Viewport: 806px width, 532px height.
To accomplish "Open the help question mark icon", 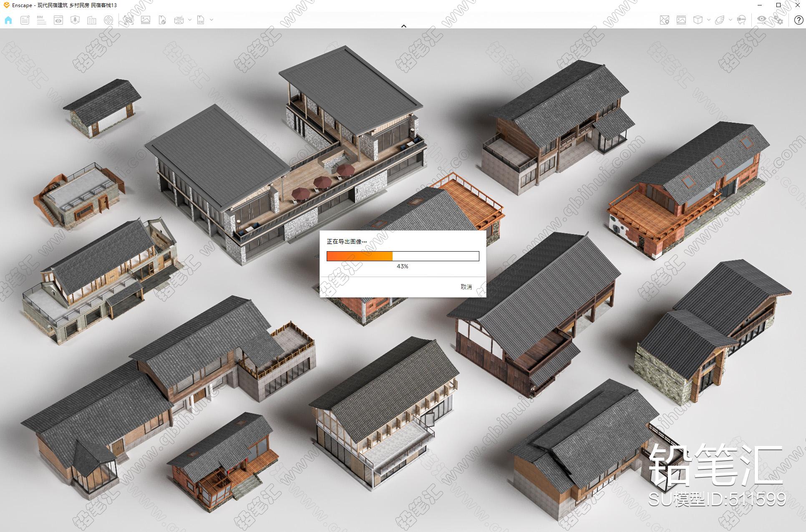I will click(798, 20).
